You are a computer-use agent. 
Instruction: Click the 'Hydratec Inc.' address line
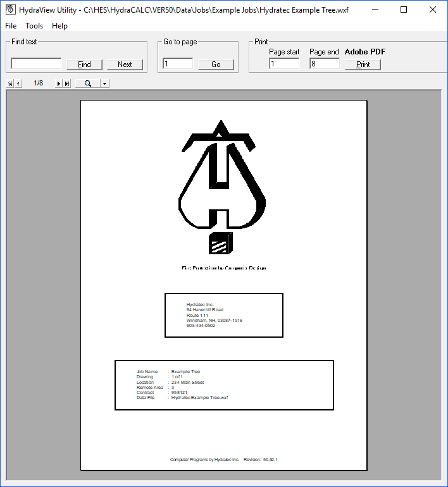click(x=200, y=304)
